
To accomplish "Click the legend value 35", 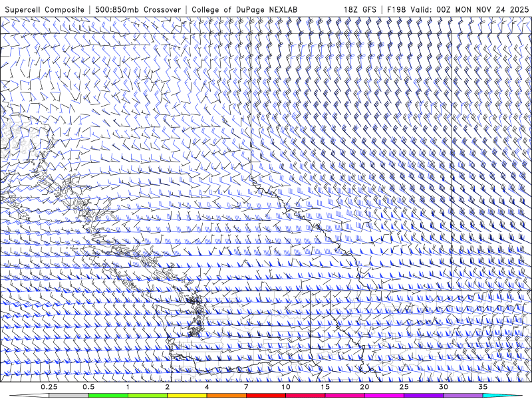I will tap(483, 387).
